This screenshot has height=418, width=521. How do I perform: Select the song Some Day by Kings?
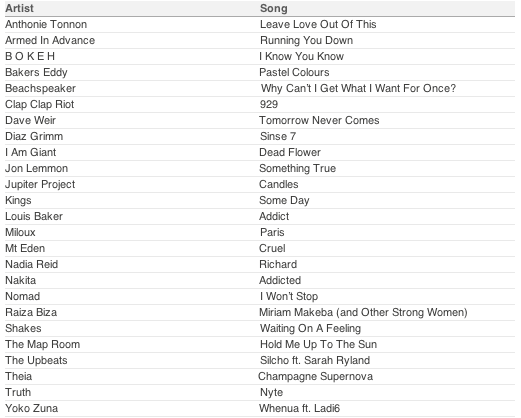tap(284, 200)
